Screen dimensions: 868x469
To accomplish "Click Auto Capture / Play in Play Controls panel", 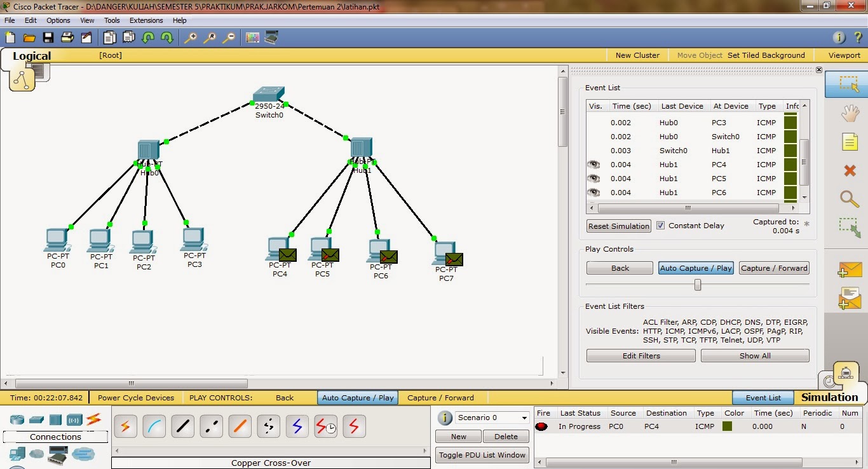I will pos(696,268).
